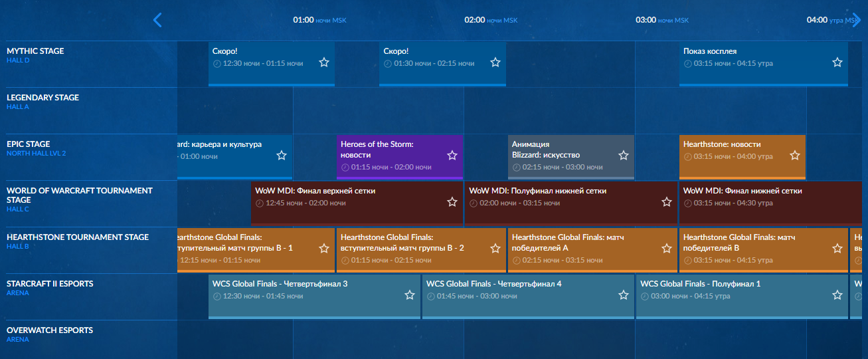Viewport: 868px width, 359px height.
Task: Star the Показ косплея event
Action: tap(837, 62)
